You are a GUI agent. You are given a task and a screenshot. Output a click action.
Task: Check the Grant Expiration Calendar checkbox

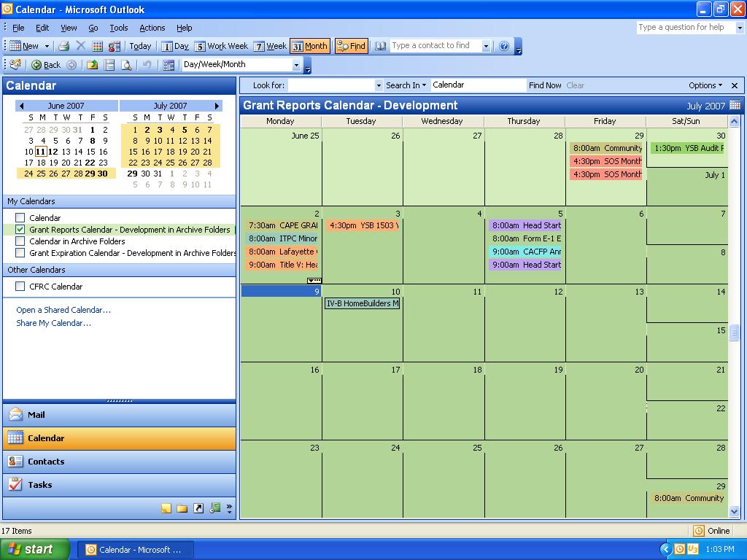20,253
